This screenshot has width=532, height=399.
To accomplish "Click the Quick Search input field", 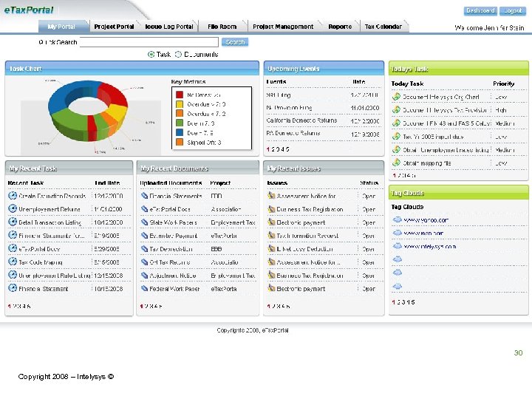I will pyautogui.click(x=149, y=42).
